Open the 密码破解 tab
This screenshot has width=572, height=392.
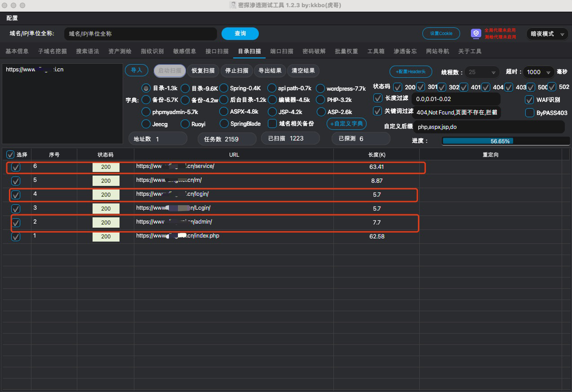314,51
